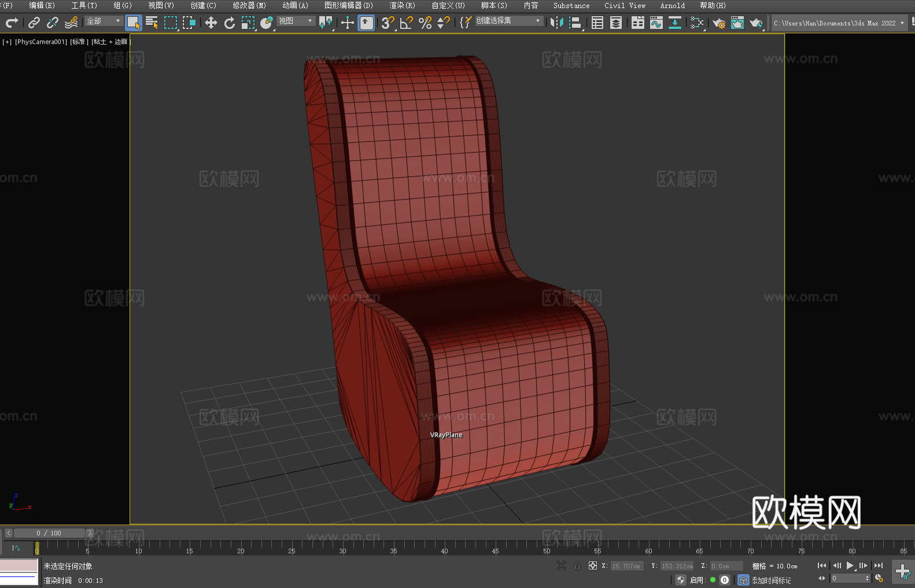Open the 修改器(M) menu
Viewport: 915px width, 588px height.
pos(249,5)
